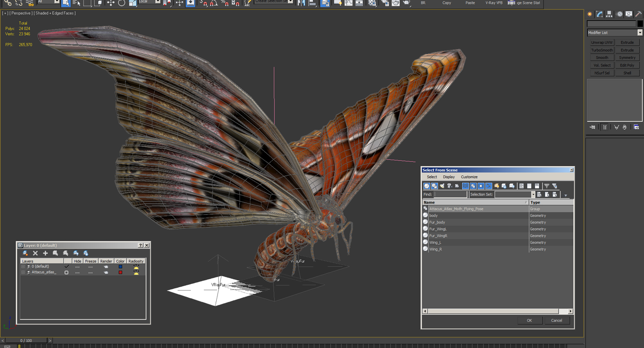The height and width of the screenshot is (348, 644).
Task: Open color swatch of 0 (default) layer
Action: tap(121, 267)
